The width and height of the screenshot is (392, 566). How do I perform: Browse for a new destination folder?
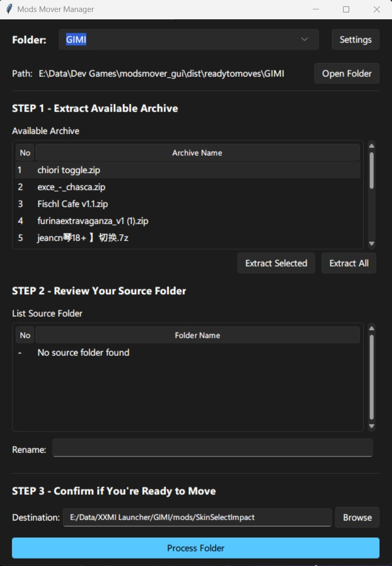(357, 517)
